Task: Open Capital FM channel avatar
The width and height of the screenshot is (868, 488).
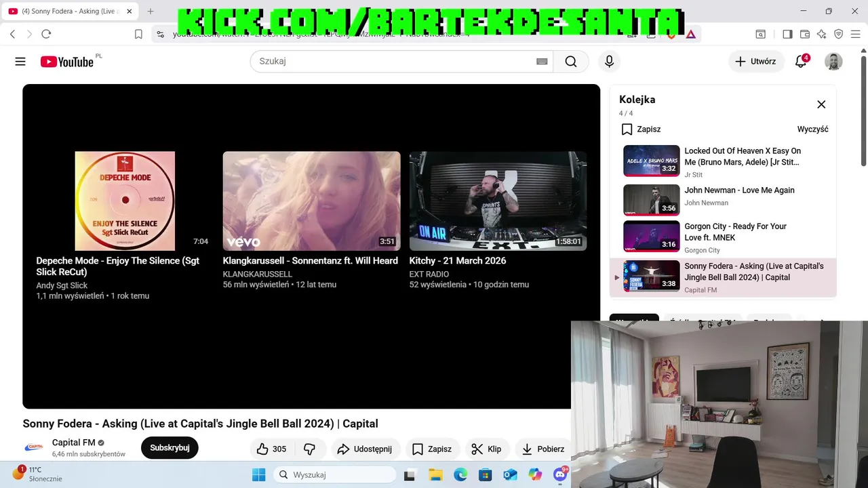Action: coord(34,447)
